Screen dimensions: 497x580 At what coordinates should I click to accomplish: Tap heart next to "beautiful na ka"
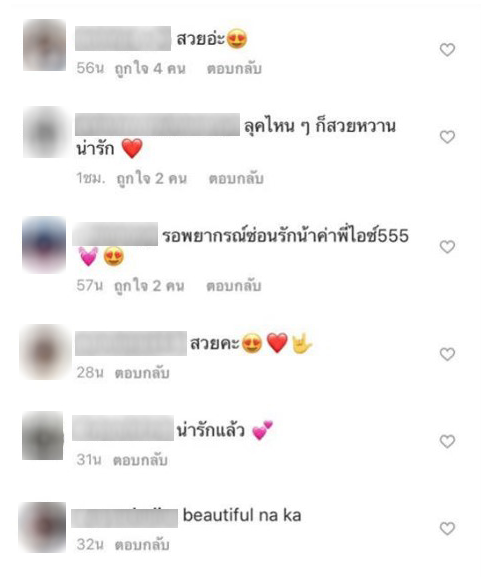(x=447, y=528)
